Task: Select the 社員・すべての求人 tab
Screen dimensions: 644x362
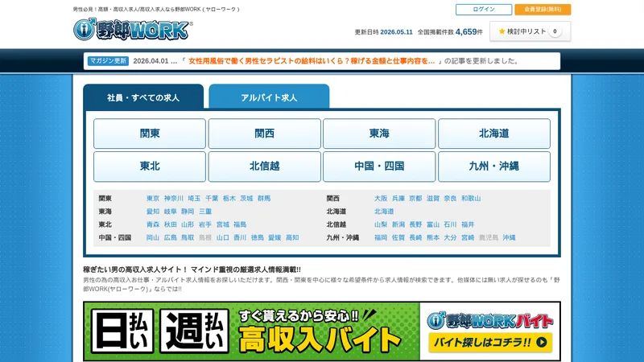Action: tap(143, 97)
